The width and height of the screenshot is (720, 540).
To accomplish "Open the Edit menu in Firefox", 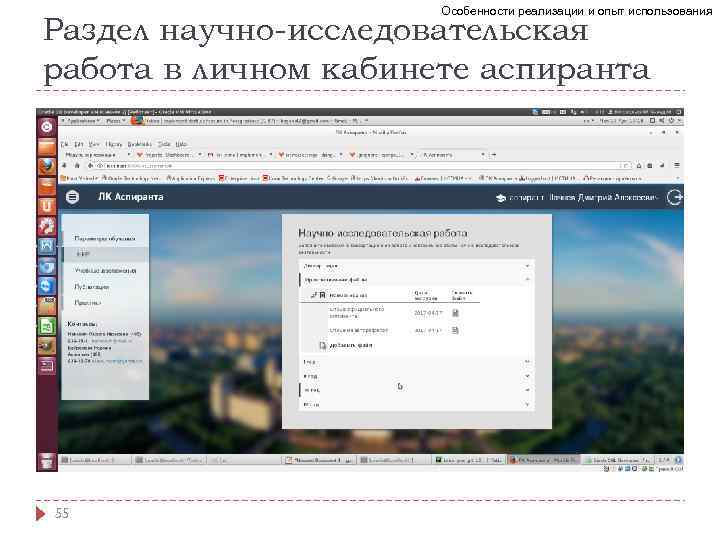I will [x=79, y=144].
